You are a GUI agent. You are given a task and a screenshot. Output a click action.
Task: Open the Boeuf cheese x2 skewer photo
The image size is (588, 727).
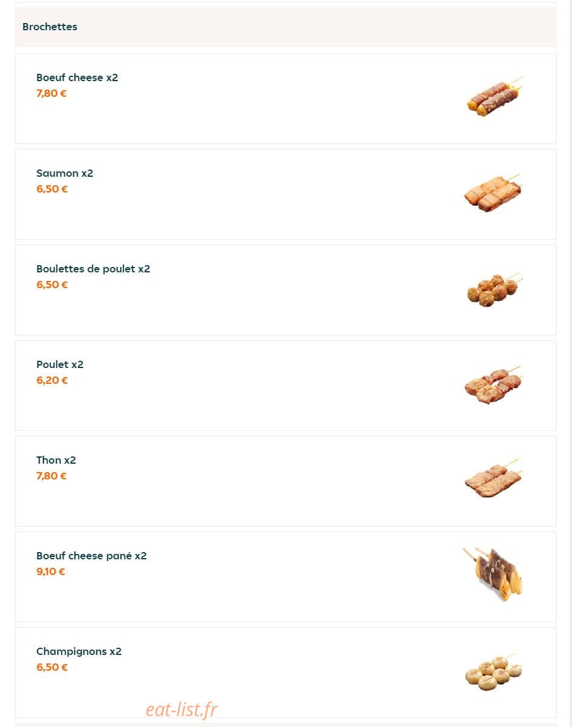point(494,97)
